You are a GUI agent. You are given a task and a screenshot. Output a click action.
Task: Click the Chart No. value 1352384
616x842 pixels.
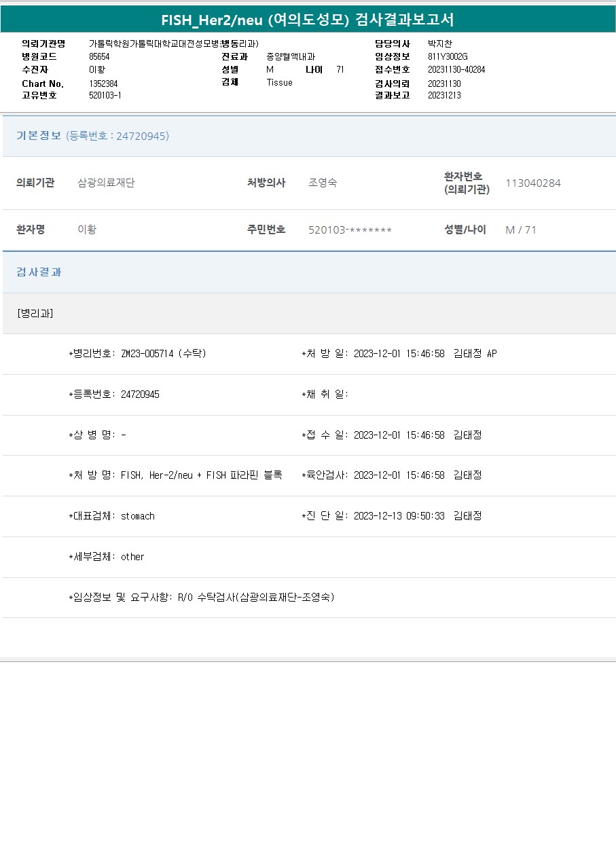[103, 84]
